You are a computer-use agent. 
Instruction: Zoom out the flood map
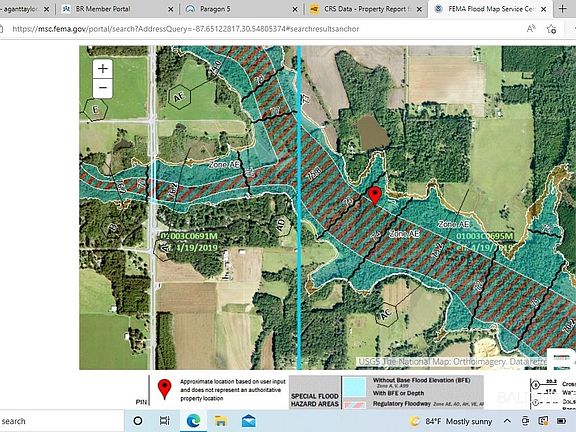(x=102, y=88)
